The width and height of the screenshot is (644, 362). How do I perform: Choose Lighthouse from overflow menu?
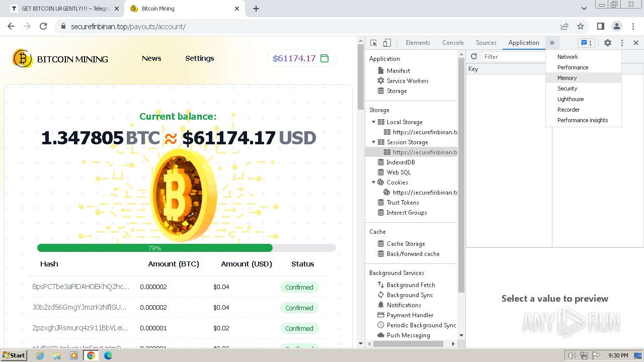click(x=584, y=99)
